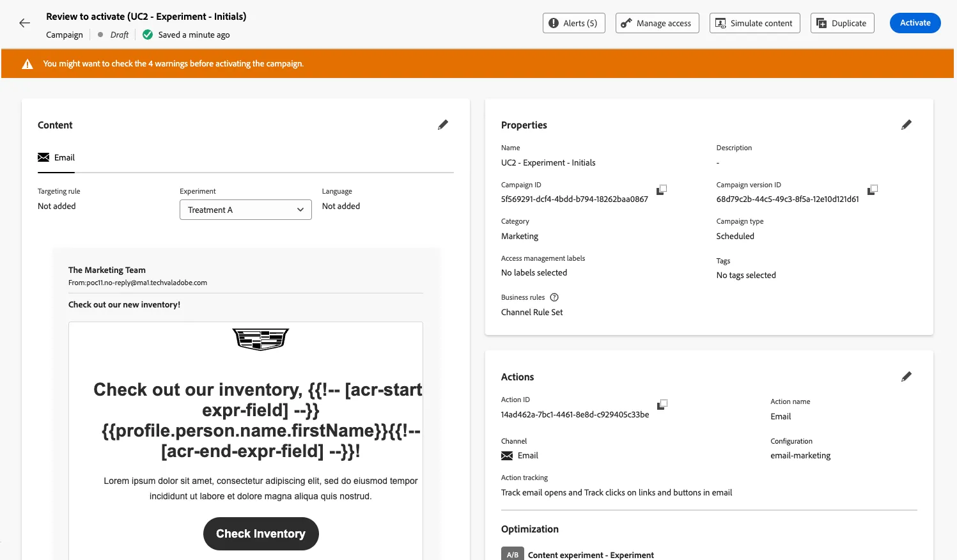Click the campaign version ID text 68d79c2b...
Viewport: 957px width, 560px height.
788,199
